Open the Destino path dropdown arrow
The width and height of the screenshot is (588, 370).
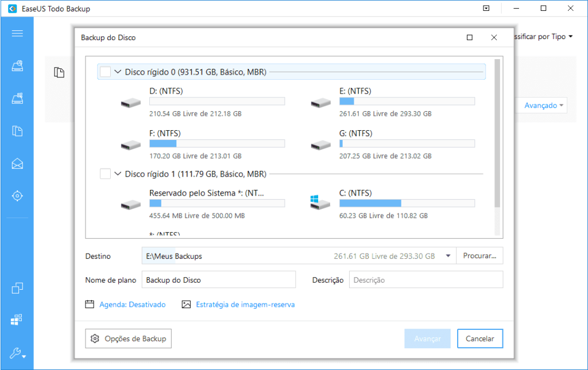[x=448, y=256]
